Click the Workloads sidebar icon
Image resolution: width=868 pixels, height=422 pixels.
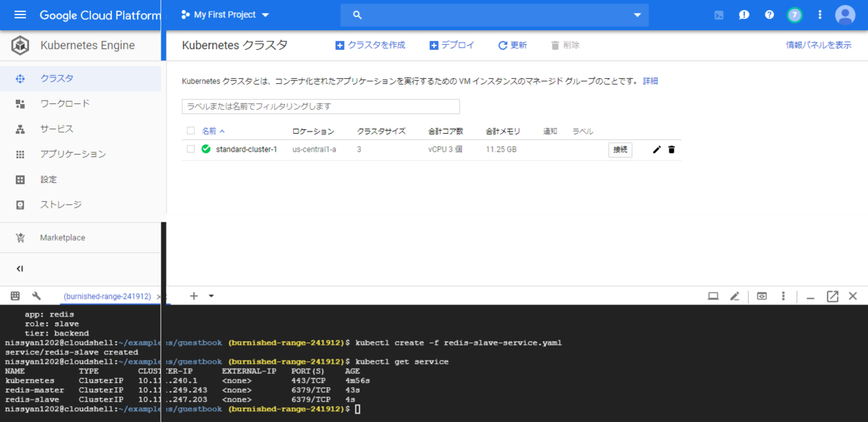click(x=20, y=104)
